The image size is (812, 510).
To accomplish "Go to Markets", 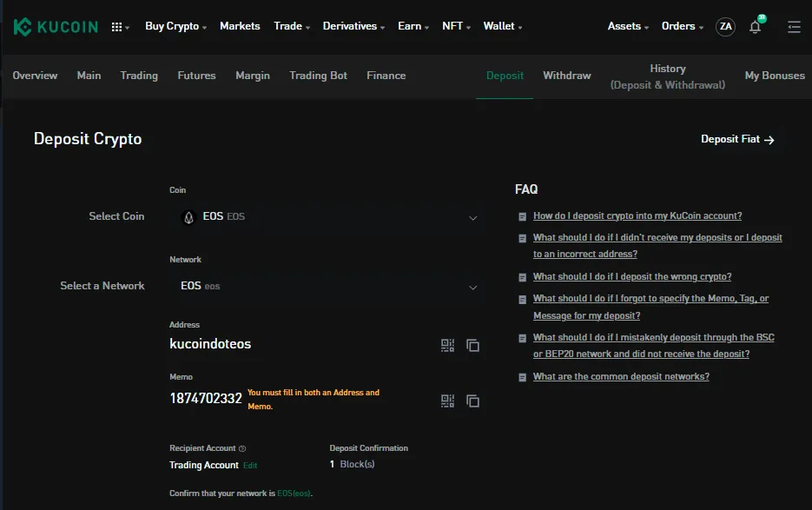I will [x=240, y=26].
